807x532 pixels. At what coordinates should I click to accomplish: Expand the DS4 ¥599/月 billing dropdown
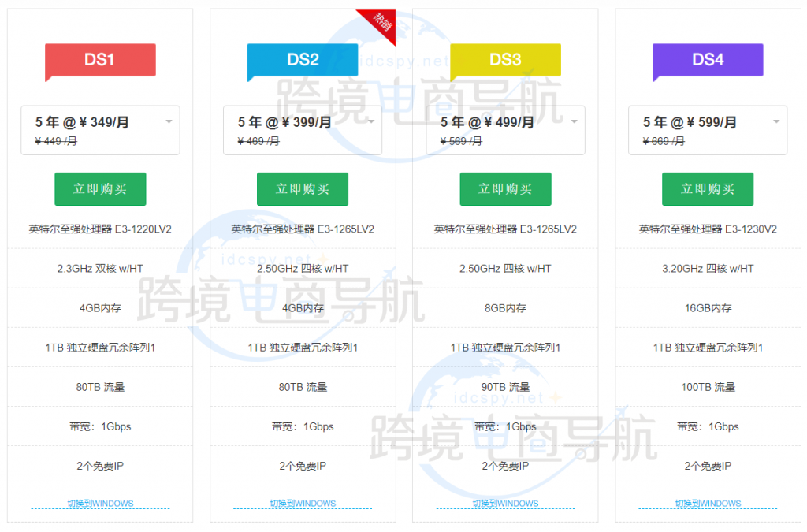click(708, 130)
